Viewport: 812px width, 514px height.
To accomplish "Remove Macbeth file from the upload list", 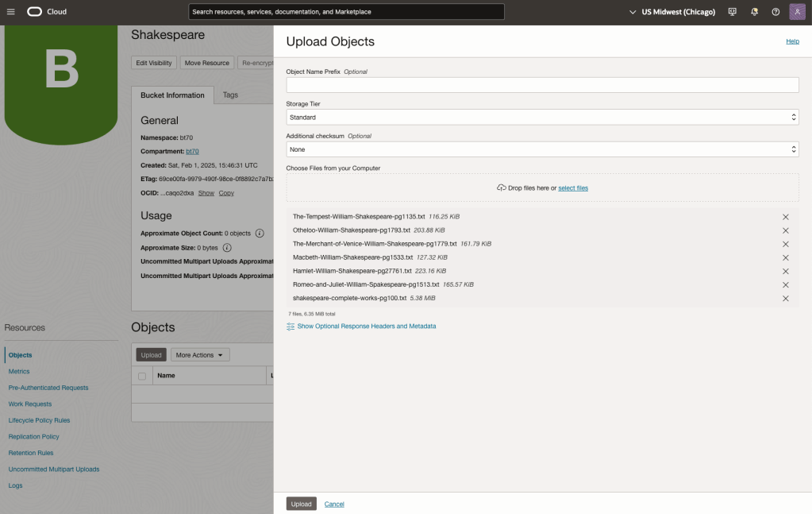I will 786,257.
